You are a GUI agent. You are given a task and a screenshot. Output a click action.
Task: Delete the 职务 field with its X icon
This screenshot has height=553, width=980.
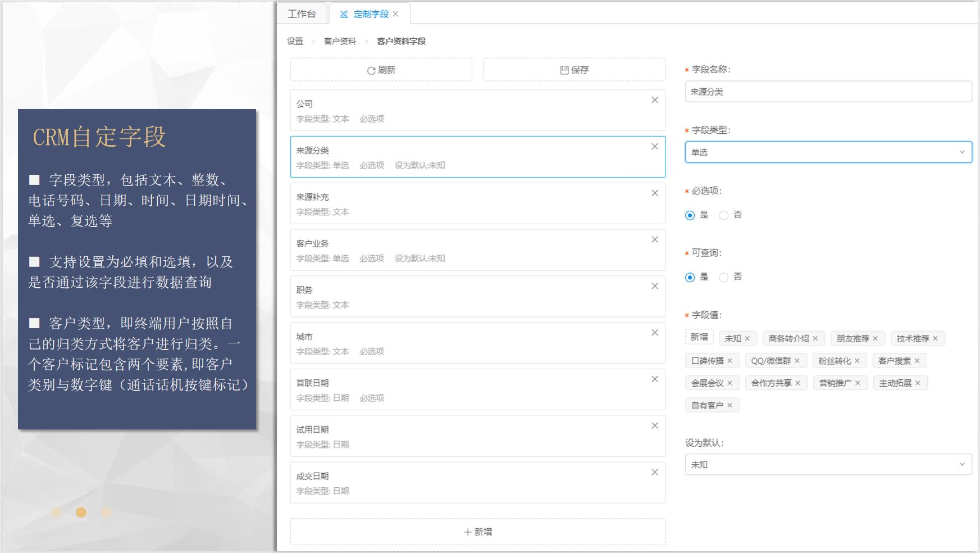coord(655,286)
